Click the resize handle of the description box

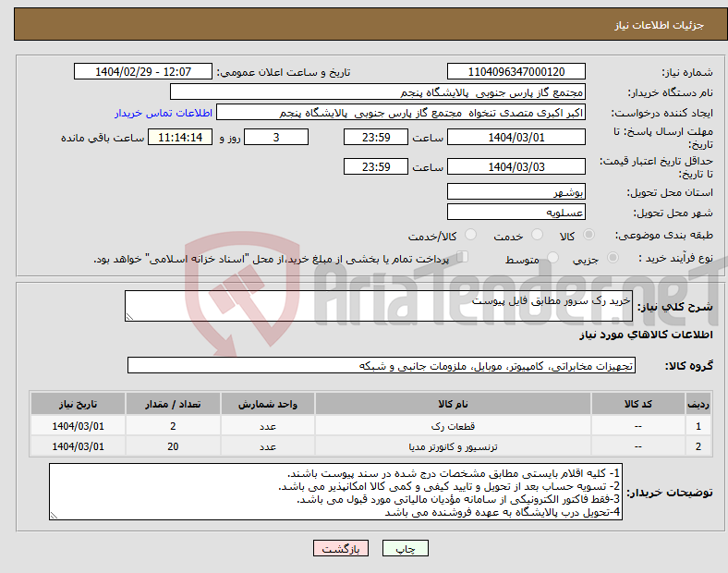click(129, 317)
